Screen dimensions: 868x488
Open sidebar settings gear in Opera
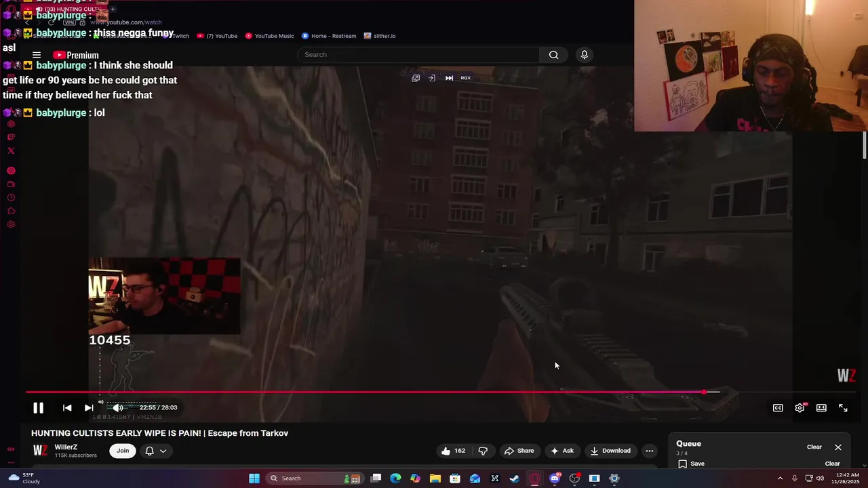(x=11, y=224)
